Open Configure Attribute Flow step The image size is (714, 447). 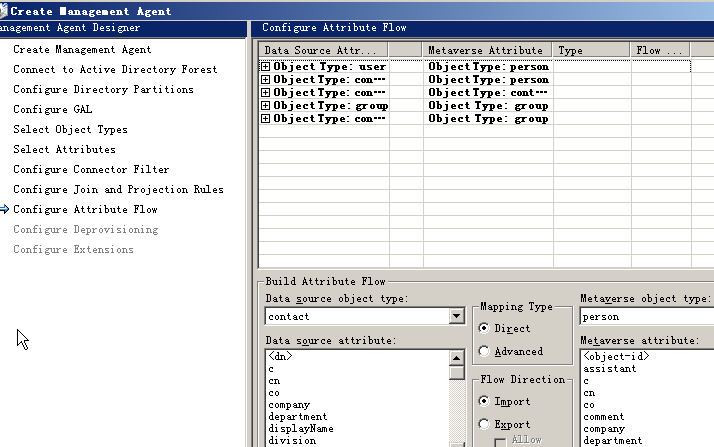tap(85, 210)
